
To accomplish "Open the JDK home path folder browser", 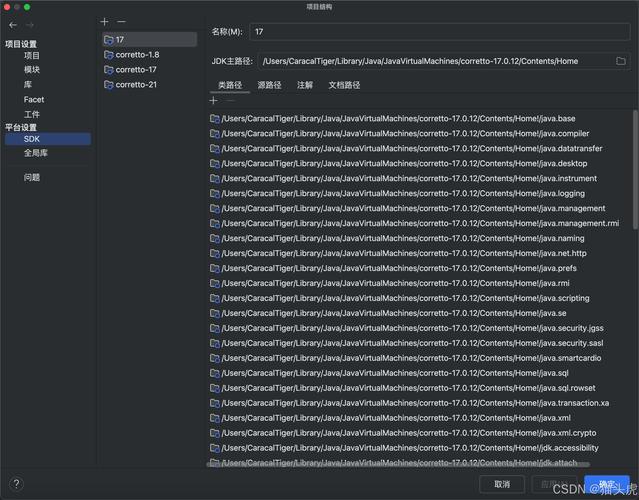I will [621, 61].
